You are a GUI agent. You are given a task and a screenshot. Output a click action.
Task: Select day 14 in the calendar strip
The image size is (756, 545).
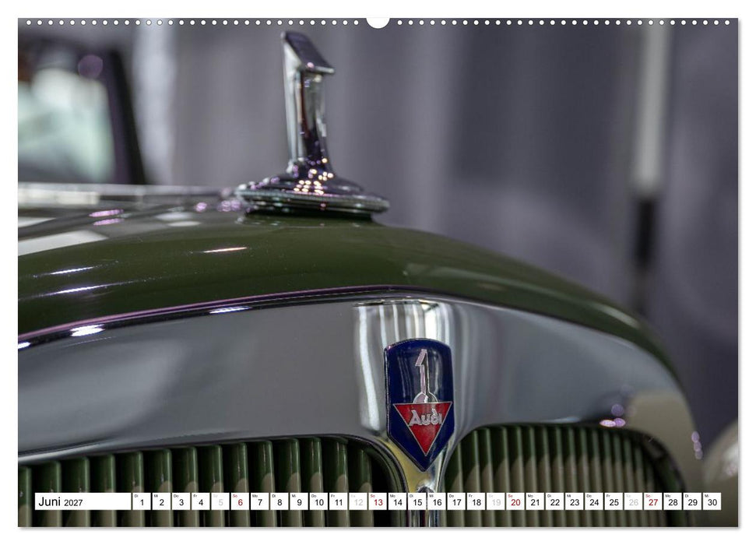click(398, 501)
